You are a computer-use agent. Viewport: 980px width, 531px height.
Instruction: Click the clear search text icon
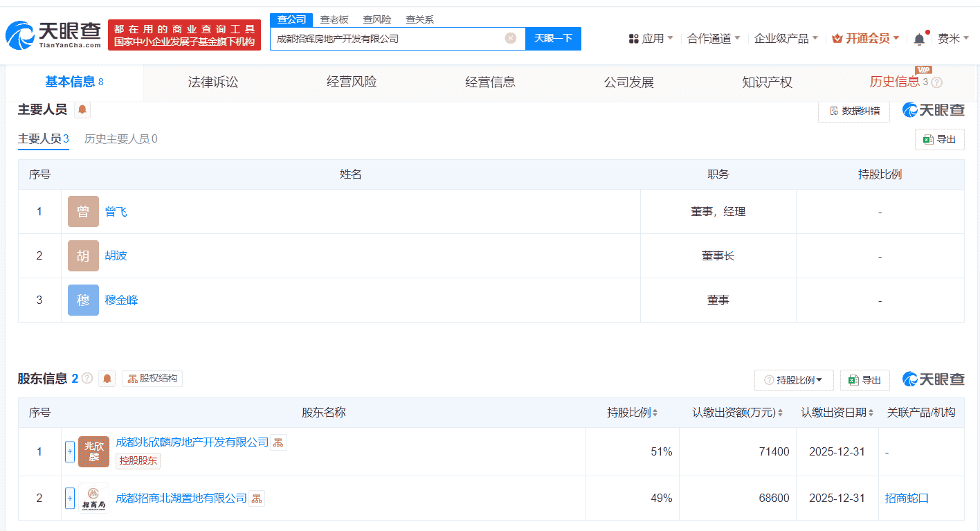pos(511,38)
